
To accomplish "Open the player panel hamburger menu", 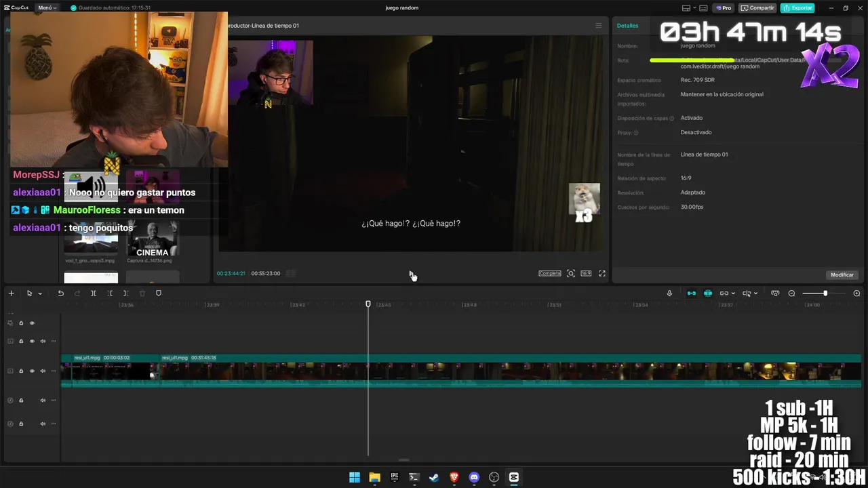I will pyautogui.click(x=598, y=26).
